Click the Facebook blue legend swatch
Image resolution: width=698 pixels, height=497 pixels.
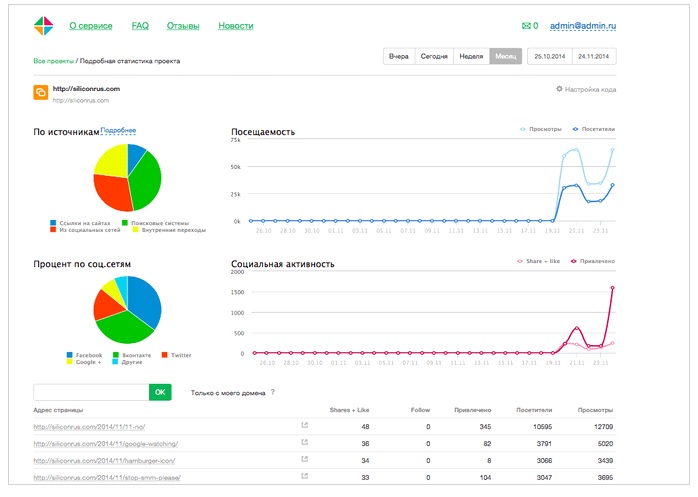[x=69, y=355]
